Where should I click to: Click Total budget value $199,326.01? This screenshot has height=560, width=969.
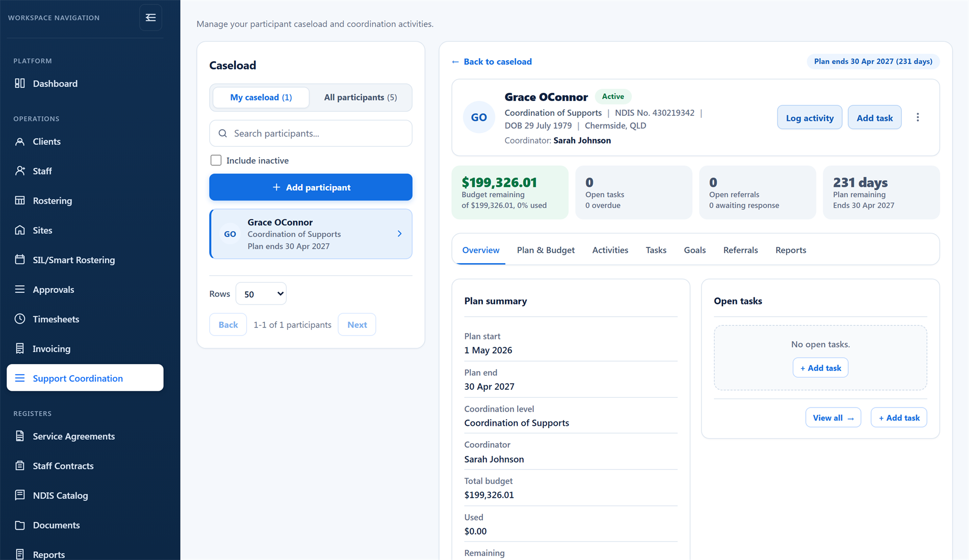(x=489, y=495)
